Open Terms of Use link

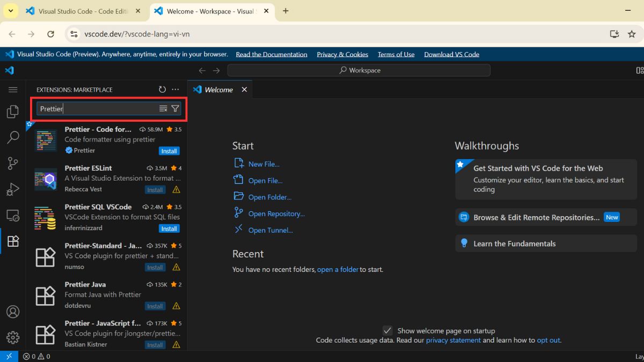[x=396, y=54]
